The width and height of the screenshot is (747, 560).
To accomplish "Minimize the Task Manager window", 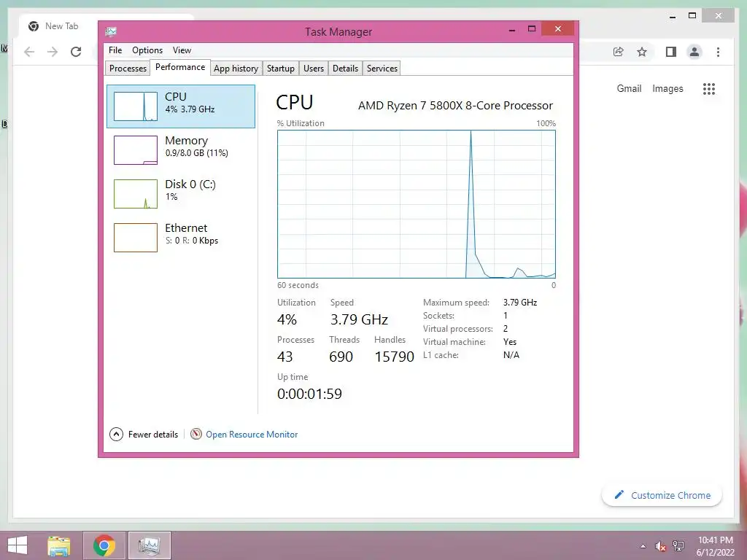I will [x=512, y=29].
